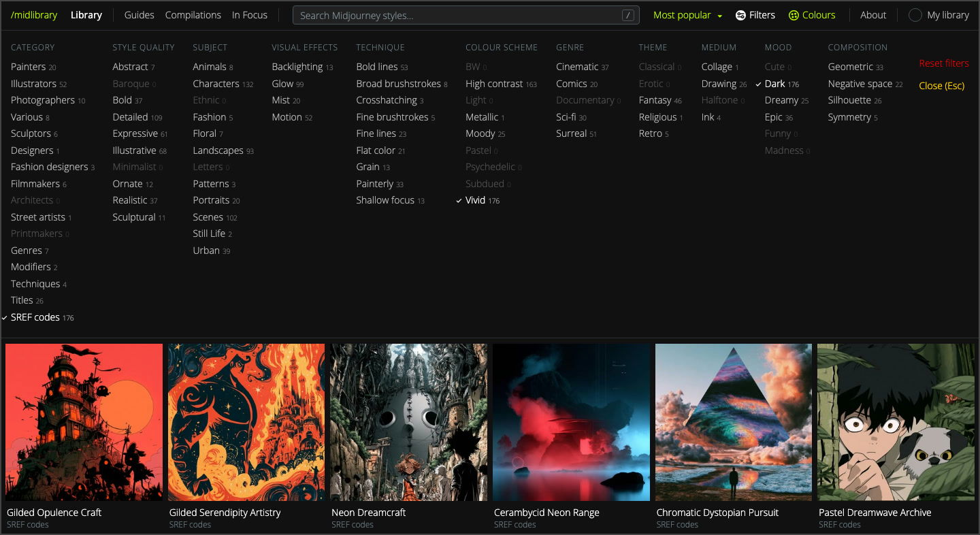The width and height of the screenshot is (980, 535).
Task: Open the Colours palette icon
Action: click(794, 15)
